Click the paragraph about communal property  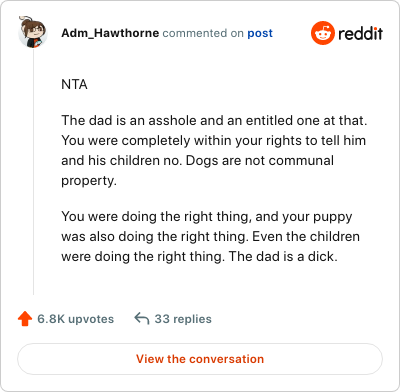click(x=214, y=150)
